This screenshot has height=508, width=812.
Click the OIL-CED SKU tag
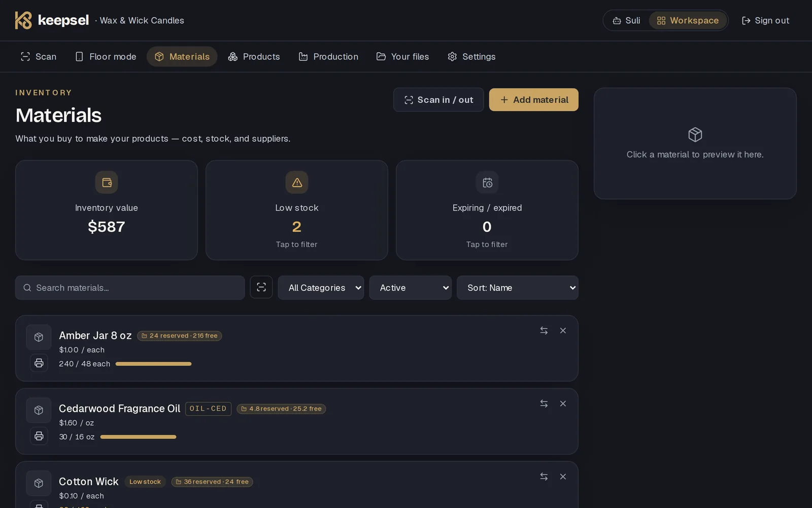[208, 409]
